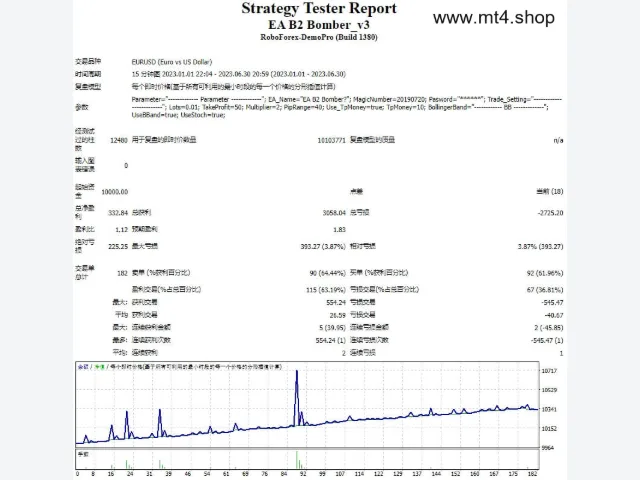Select the ticks modelled value "10103771"
Image resolution: width=640 pixels, height=480 pixels.
pos(331,140)
